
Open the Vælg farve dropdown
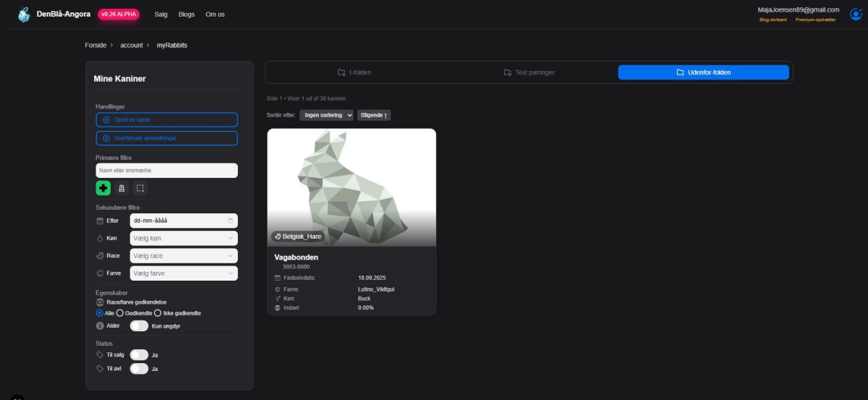pos(184,273)
